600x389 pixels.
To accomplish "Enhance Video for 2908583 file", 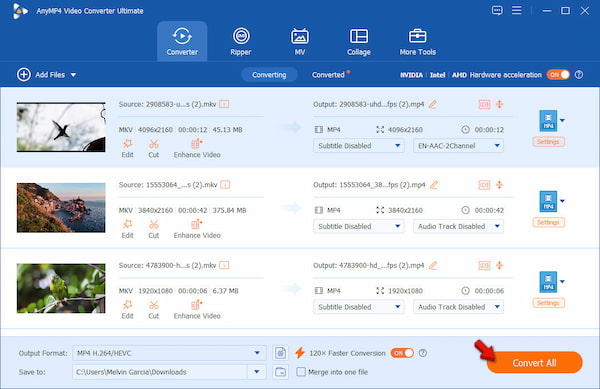I will pos(197,148).
